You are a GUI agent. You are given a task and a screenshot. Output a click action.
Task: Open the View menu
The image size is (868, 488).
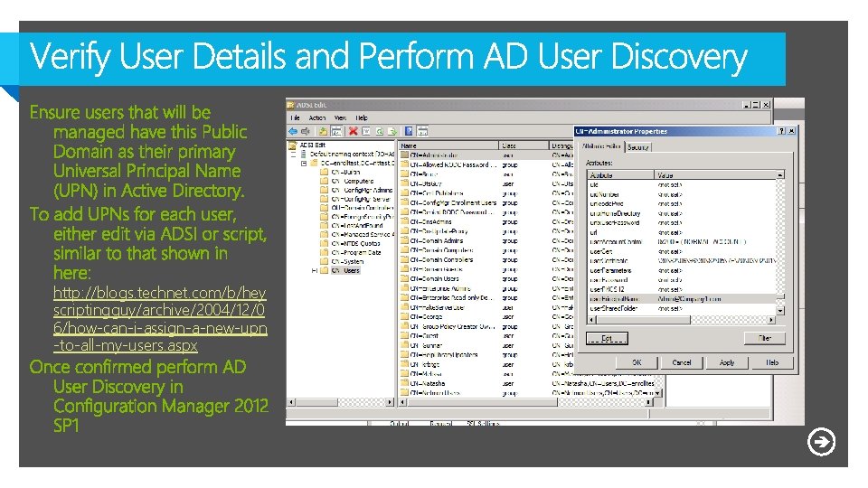340,117
